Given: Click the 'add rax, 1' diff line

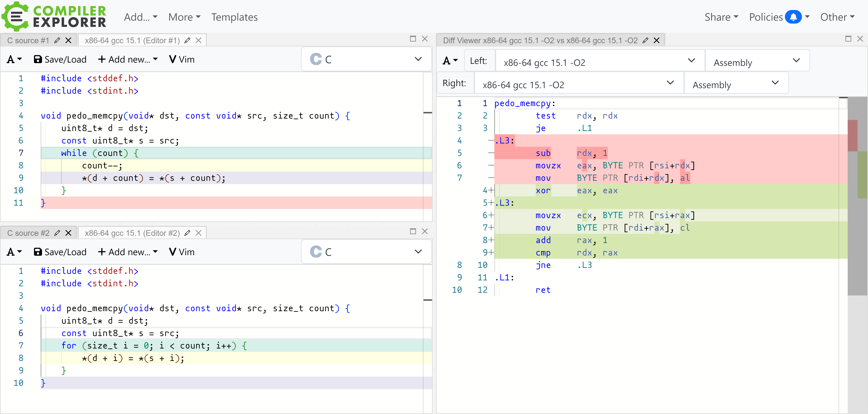Looking at the screenshot, I should pos(671,240).
